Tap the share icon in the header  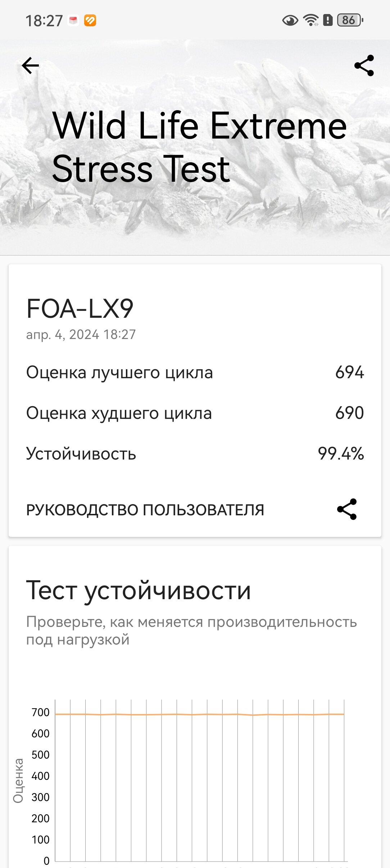[364, 65]
